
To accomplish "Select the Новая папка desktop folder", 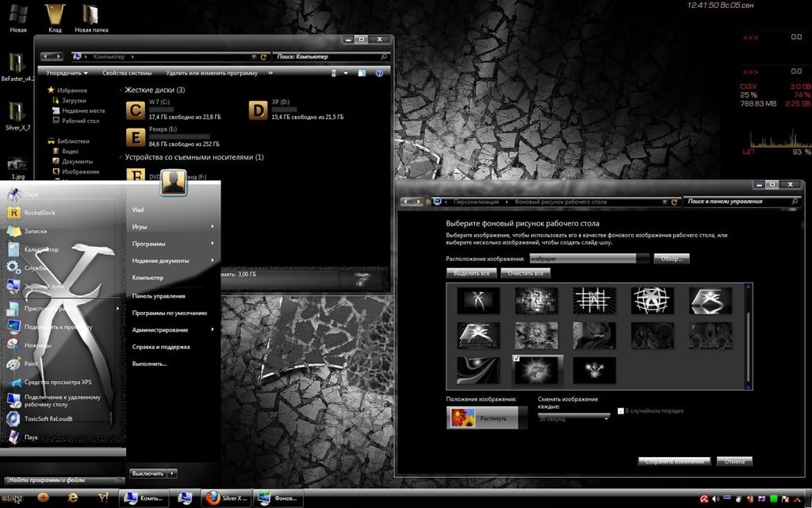I will coord(91,18).
